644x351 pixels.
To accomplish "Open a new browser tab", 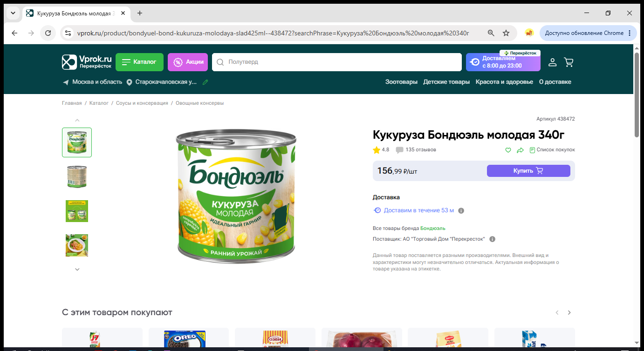I will (140, 13).
